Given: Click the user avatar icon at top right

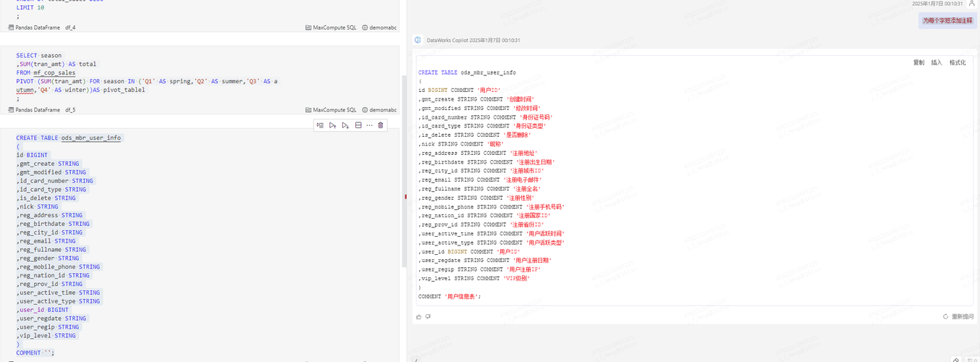Looking at the screenshot, I should click(971, 4).
